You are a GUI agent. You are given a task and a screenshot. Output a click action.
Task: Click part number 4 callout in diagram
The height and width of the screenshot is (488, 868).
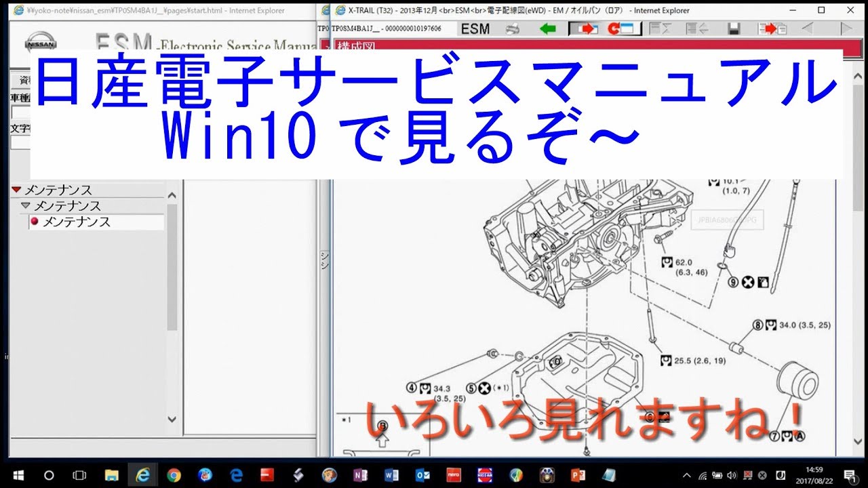[x=412, y=388]
